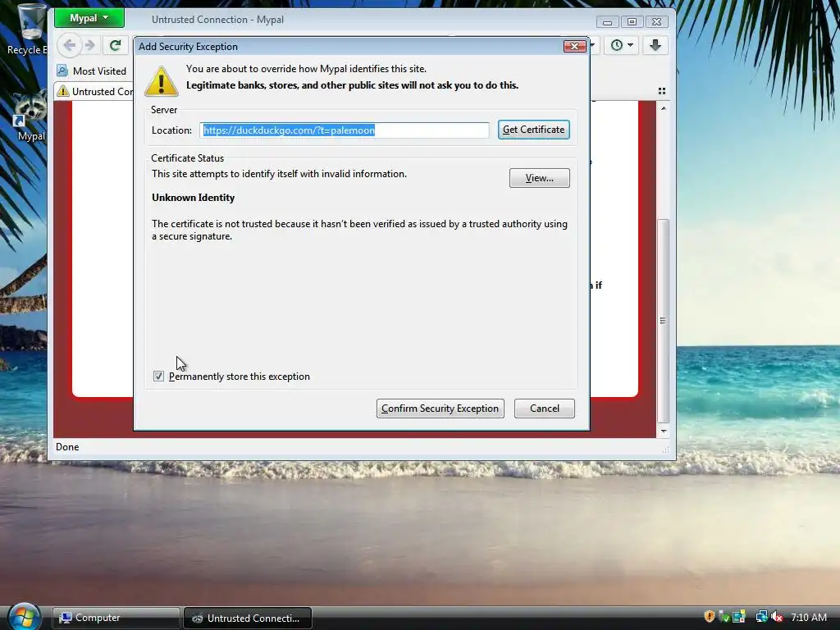Click the 'Unknown Identity' heading text

point(193,198)
